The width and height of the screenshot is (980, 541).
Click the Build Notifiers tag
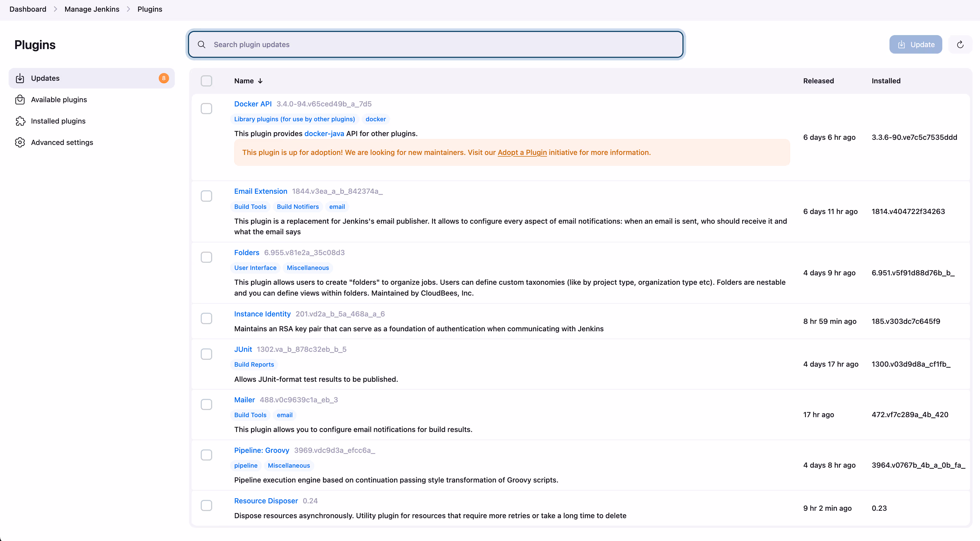(298, 207)
